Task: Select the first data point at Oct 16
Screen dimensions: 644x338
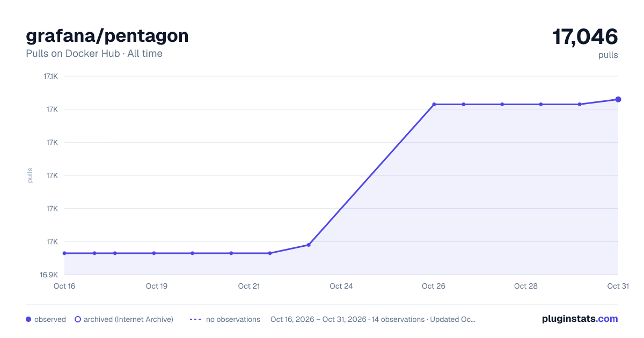Action: pyautogui.click(x=64, y=253)
